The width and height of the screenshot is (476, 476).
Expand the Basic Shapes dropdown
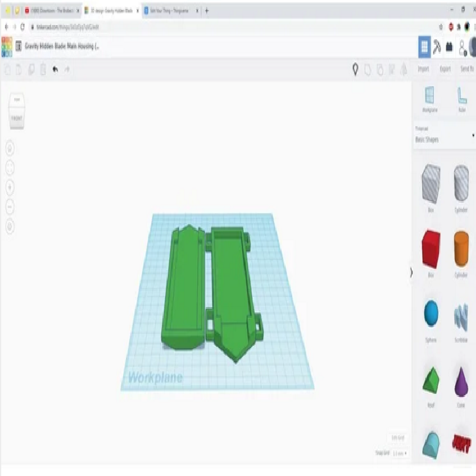pos(444,135)
